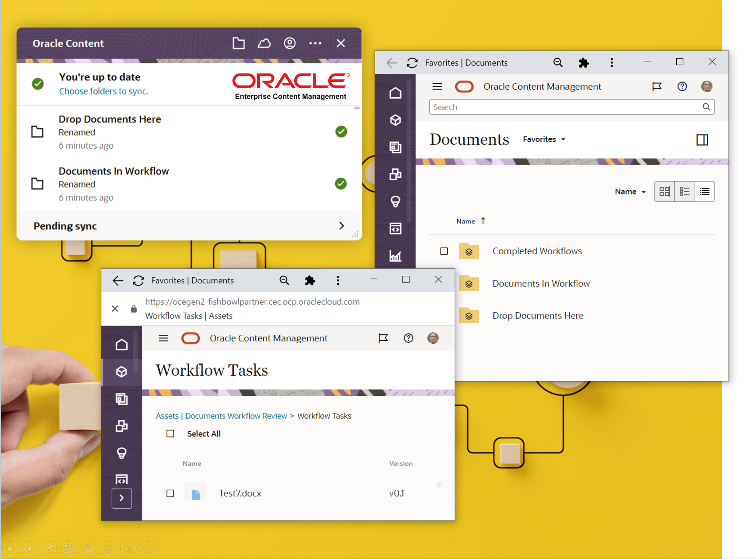Click the lightbulb icon in Documents window sidebar
Image resolution: width=756 pixels, height=559 pixels.
pos(395,202)
